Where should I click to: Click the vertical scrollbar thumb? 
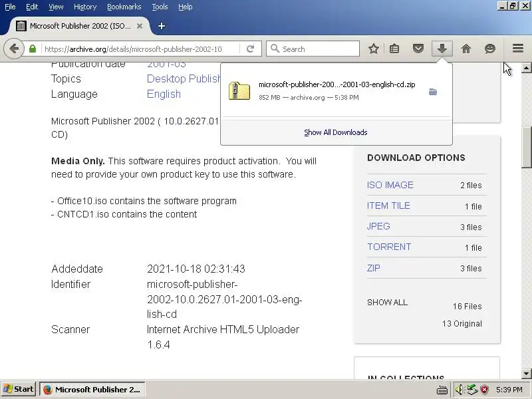pos(526,147)
